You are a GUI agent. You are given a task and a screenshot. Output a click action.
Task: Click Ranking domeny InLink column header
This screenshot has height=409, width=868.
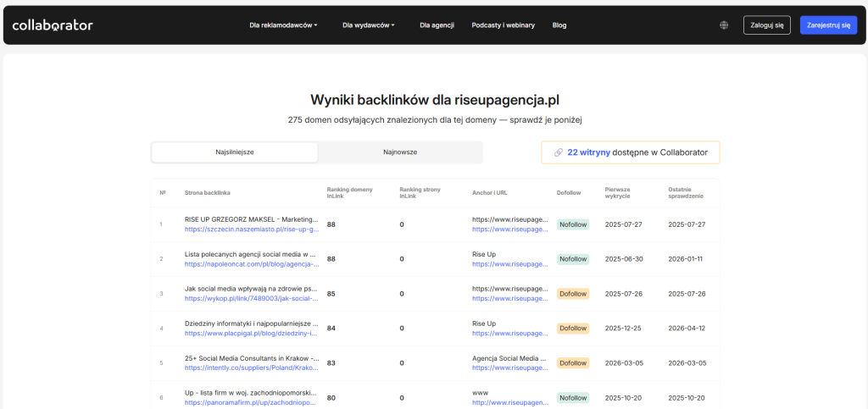[x=350, y=193]
